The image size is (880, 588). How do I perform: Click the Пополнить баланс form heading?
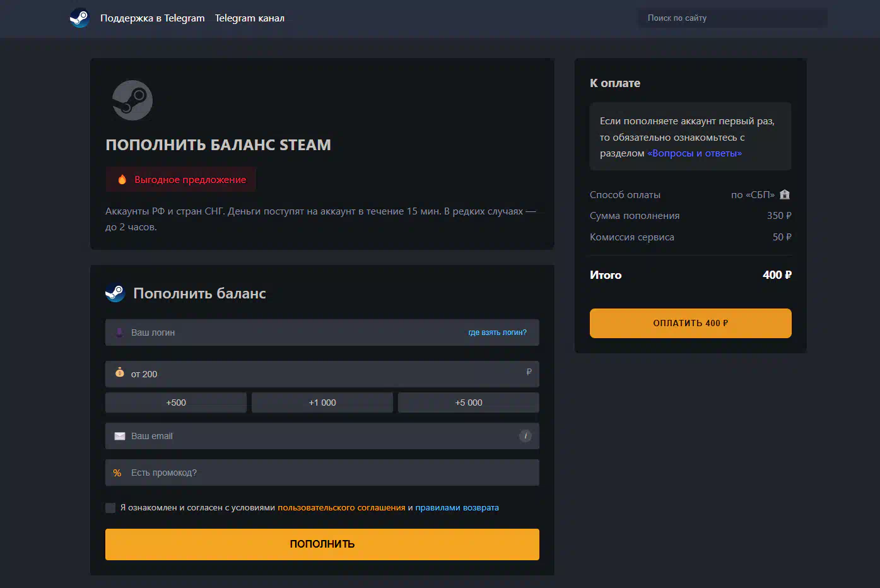tap(199, 293)
